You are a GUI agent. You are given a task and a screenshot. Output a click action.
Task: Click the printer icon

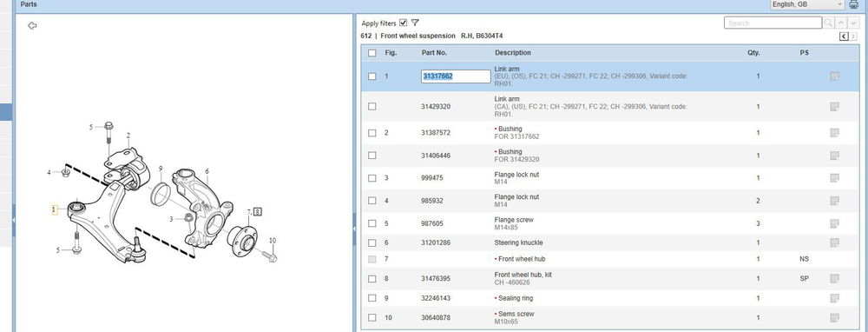coord(853,4)
